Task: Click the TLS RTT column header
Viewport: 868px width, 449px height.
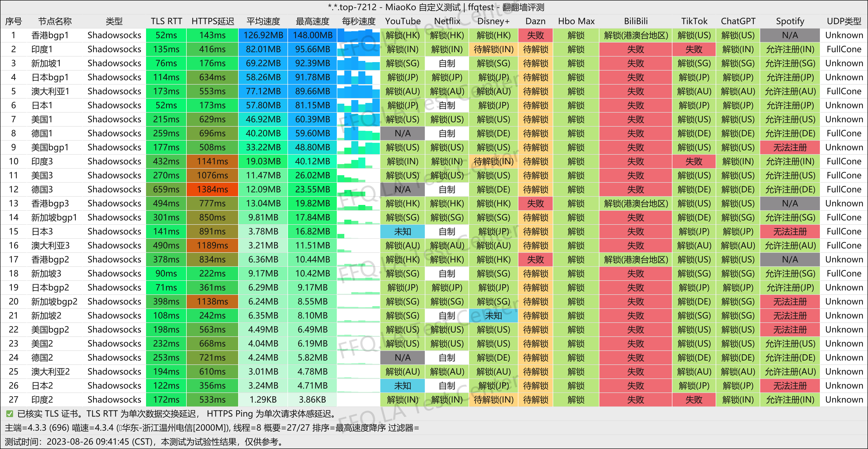Action: pos(166,21)
